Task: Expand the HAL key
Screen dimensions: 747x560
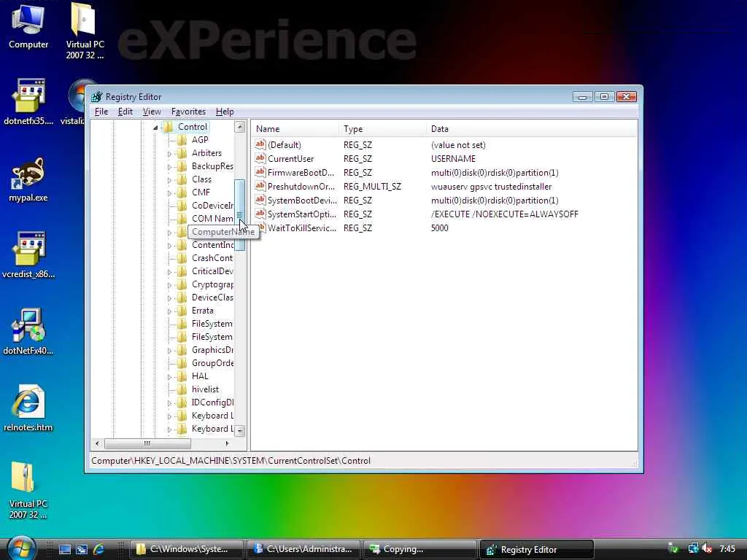Action: [169, 377]
